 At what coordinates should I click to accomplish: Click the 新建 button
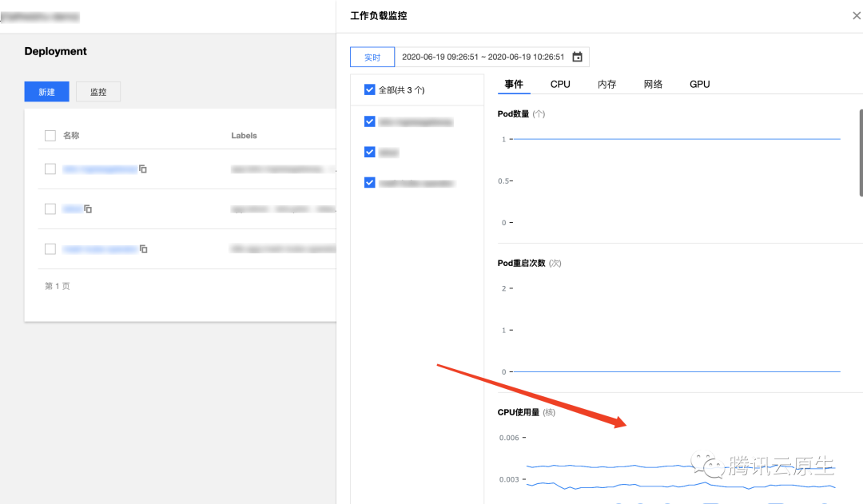coord(47,92)
